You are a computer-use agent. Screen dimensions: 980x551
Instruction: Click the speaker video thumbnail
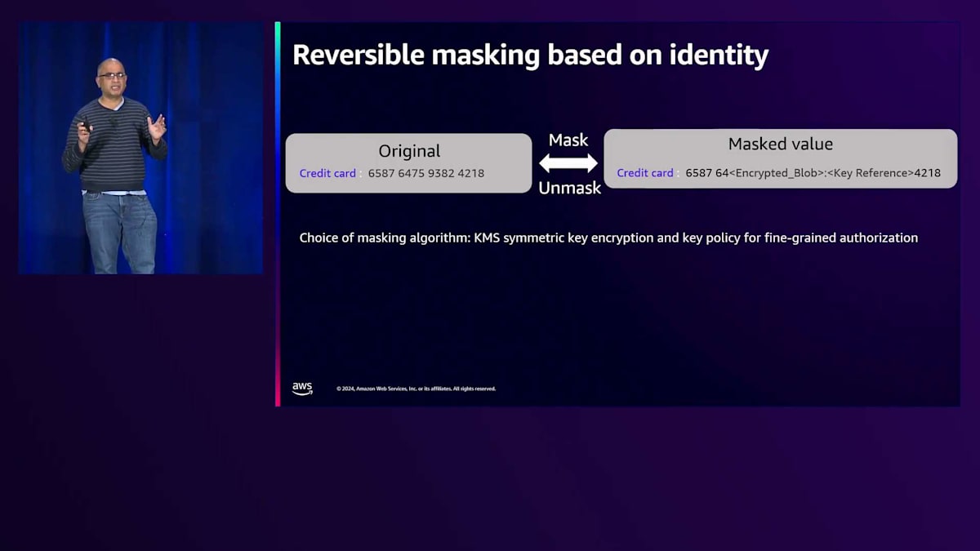pyautogui.click(x=140, y=148)
